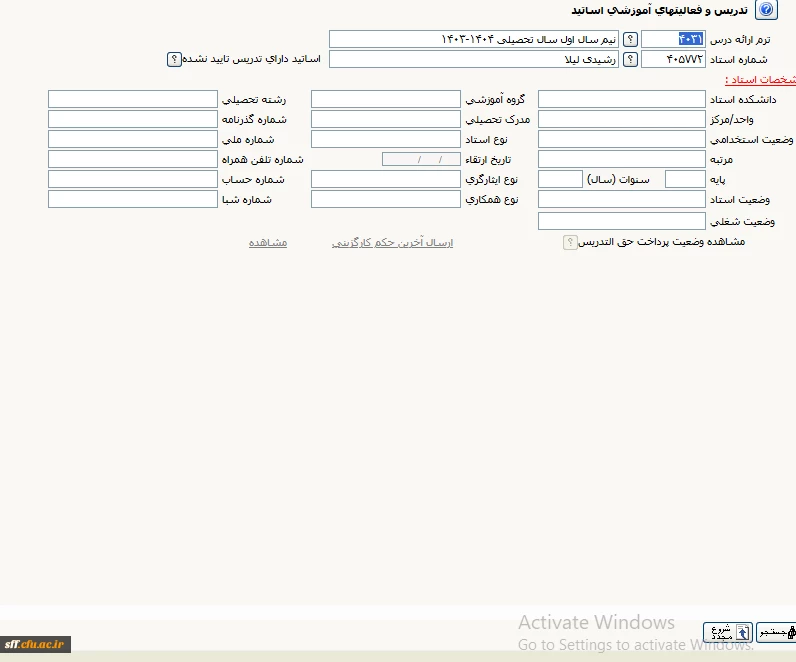Viewport: 796px width, 662px height.
Task: Click the شماره ملی field
Action: pyautogui.click(x=132, y=139)
